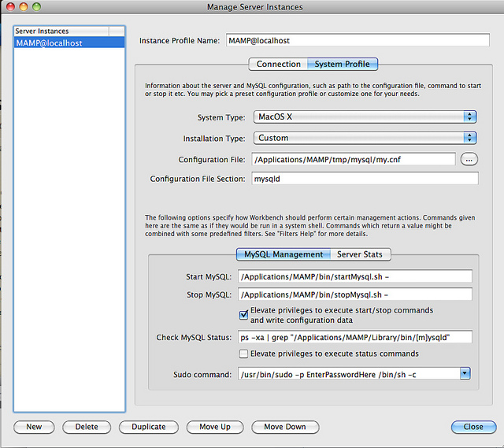Close the Manage Server Instances dialog
The height and width of the screenshot is (448, 504).
(473, 427)
